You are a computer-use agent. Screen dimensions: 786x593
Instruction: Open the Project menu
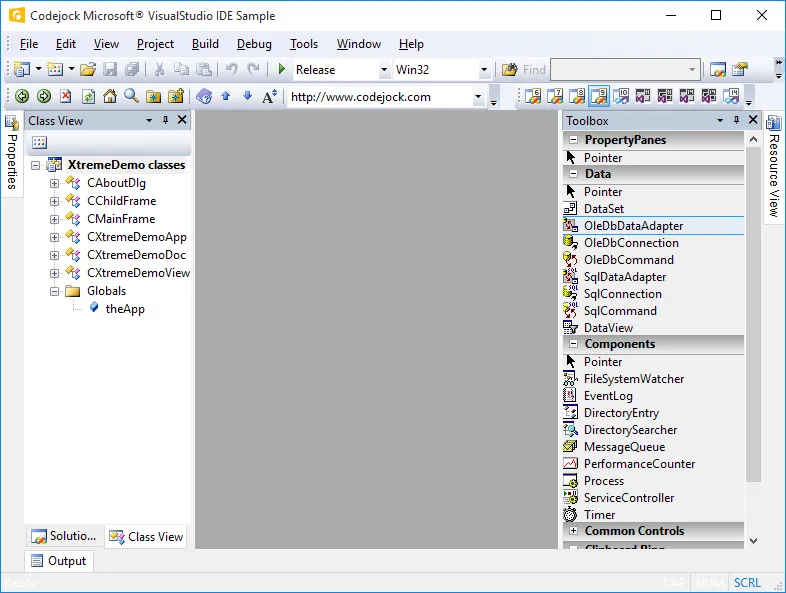[155, 44]
